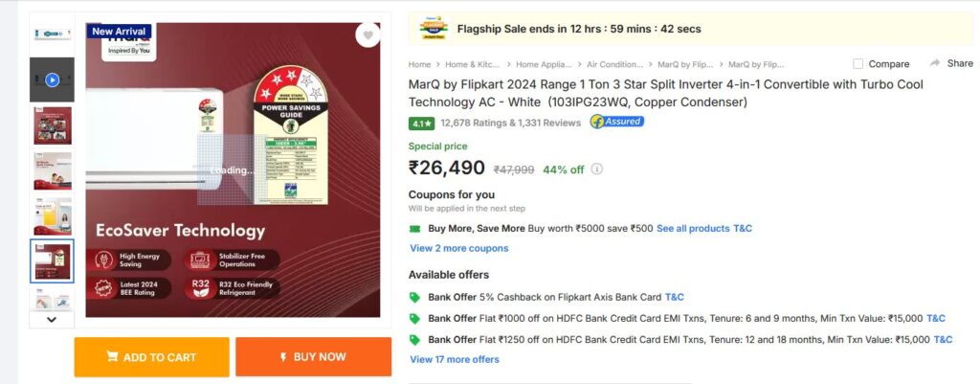
Task: Open Home breadcrumb link
Action: (419, 64)
